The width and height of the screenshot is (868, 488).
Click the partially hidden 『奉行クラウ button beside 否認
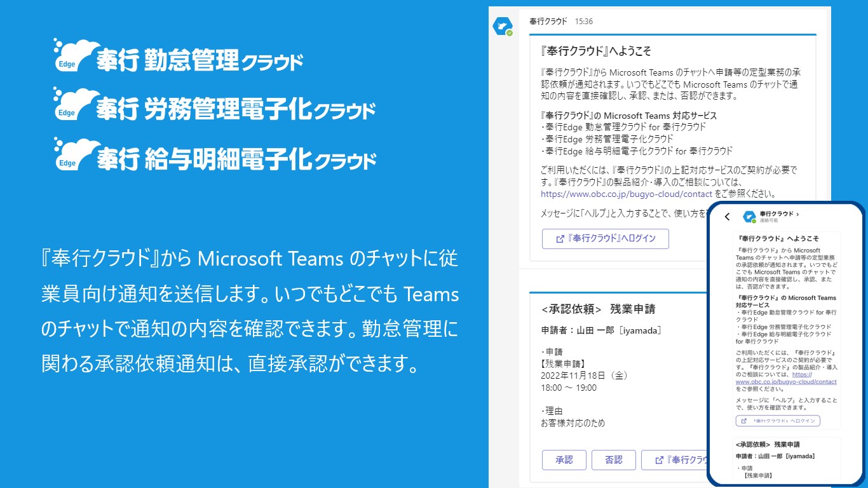(675, 460)
